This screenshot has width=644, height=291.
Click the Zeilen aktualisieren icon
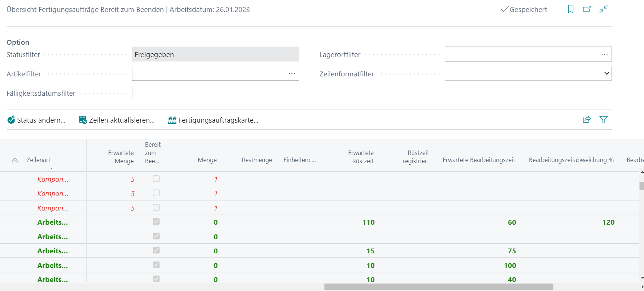[x=83, y=120]
